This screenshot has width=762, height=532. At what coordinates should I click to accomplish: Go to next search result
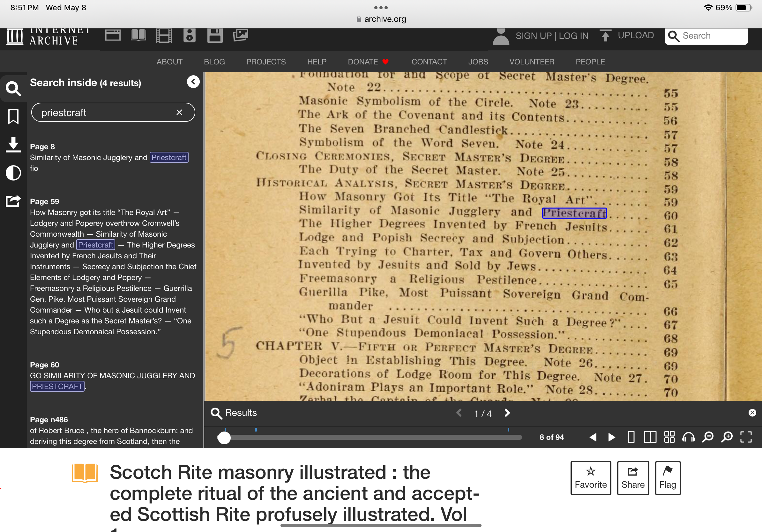pyautogui.click(x=507, y=413)
